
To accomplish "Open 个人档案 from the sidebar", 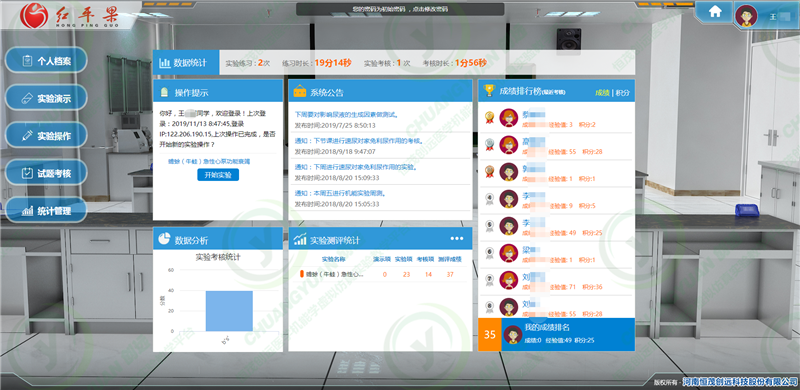I will (46, 61).
